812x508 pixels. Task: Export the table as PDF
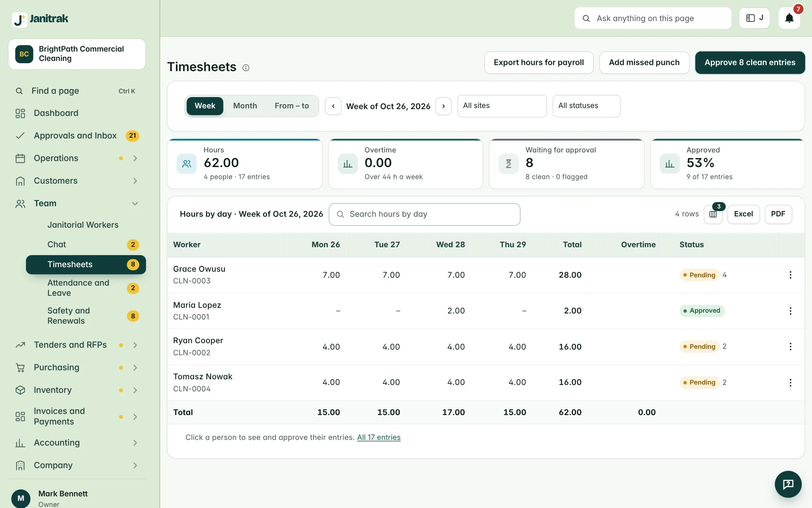(x=778, y=214)
